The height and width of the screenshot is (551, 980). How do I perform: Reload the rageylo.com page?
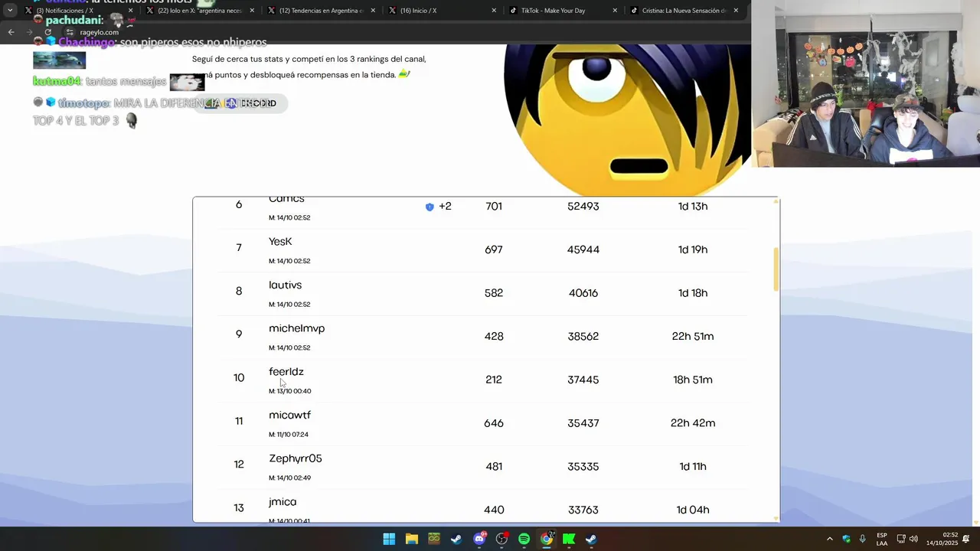[x=48, y=32]
